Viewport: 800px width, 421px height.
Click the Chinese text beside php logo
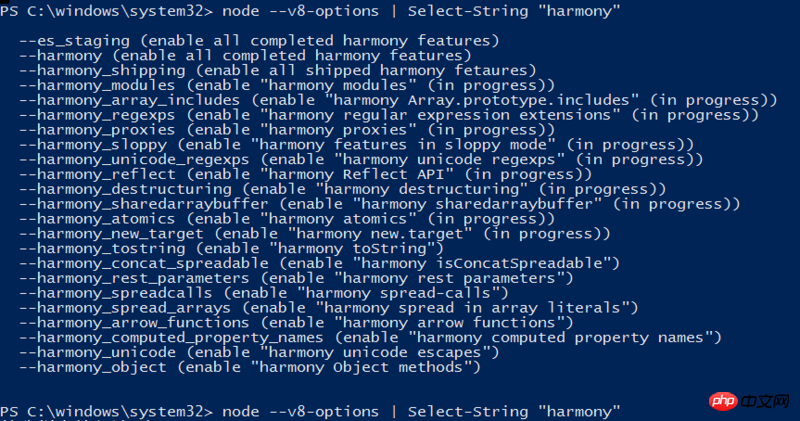765,402
